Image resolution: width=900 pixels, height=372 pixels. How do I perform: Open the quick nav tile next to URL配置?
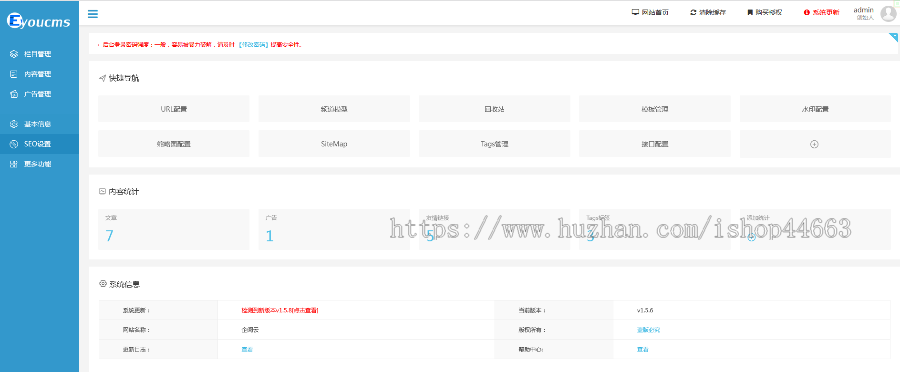click(x=334, y=108)
